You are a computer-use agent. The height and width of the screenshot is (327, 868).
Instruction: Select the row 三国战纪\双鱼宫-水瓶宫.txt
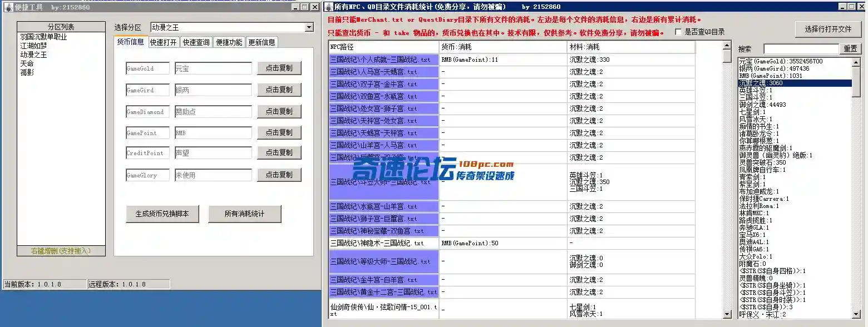click(383, 96)
